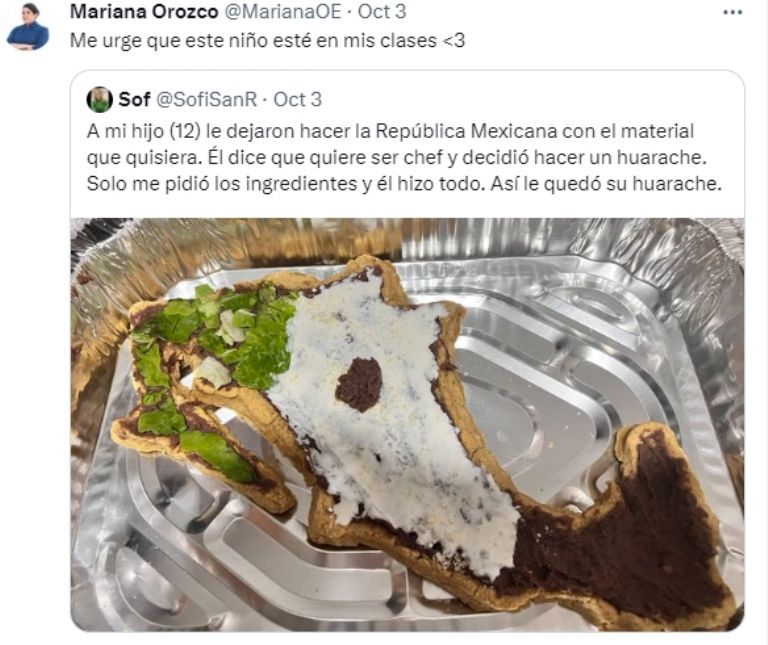Click the quoted tweet text about República Mexicana
Image resolution: width=768 pixels, height=645 pixels.
coord(404,158)
